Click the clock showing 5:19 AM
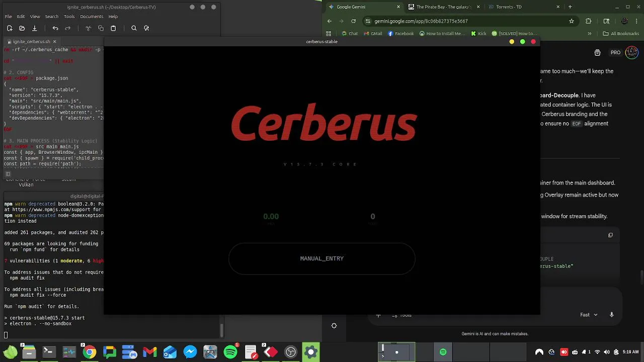Image resolution: width=644 pixels, height=362 pixels. [630, 352]
